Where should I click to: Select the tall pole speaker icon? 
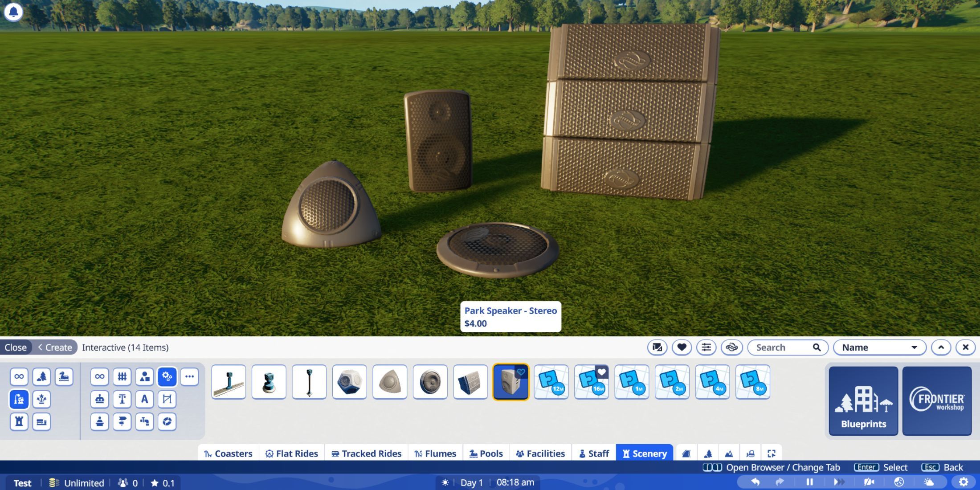pos(309,382)
